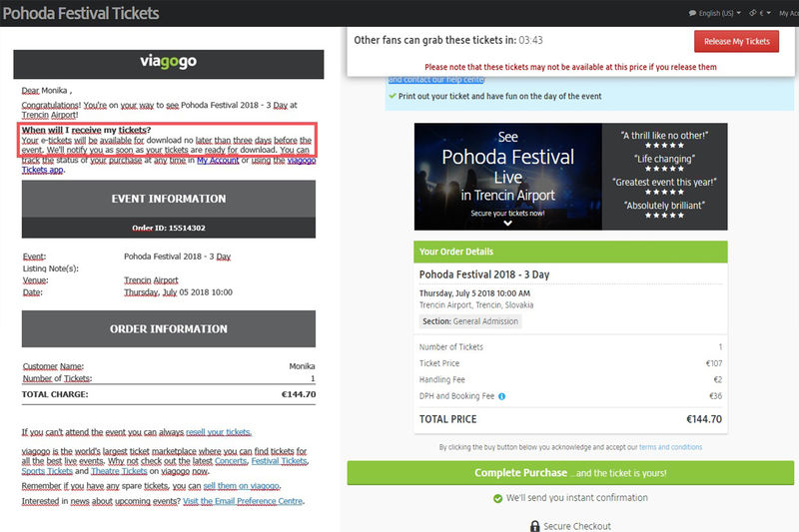Visit the Email Preference Centre link
The image size is (799, 532).
click(243, 501)
